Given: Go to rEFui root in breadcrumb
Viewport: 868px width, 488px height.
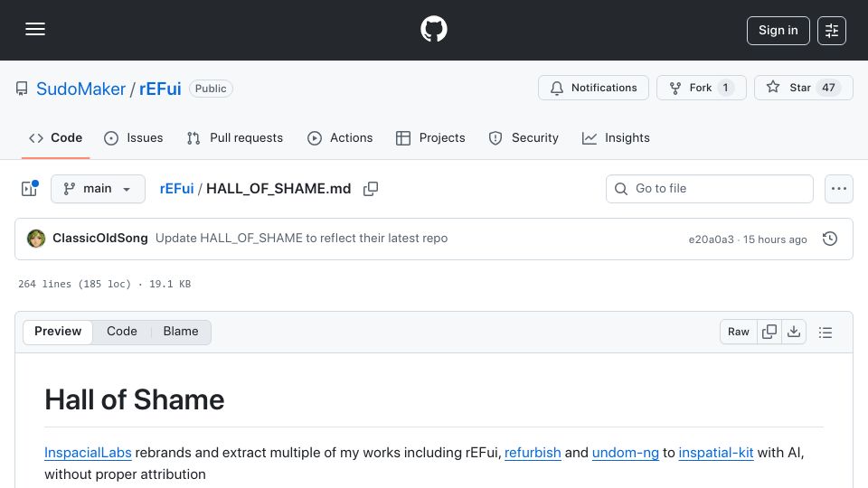Looking at the screenshot, I should click(x=176, y=189).
